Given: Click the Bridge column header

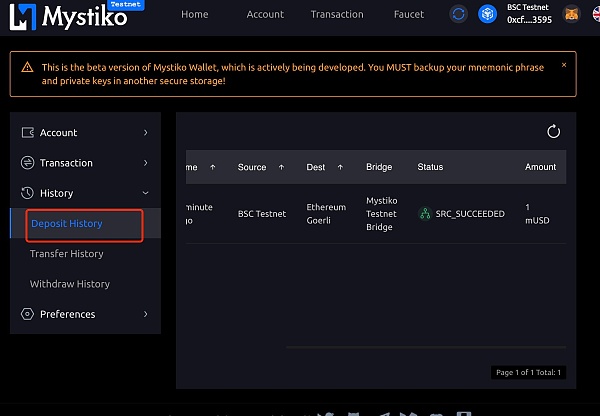Looking at the screenshot, I should (x=379, y=167).
